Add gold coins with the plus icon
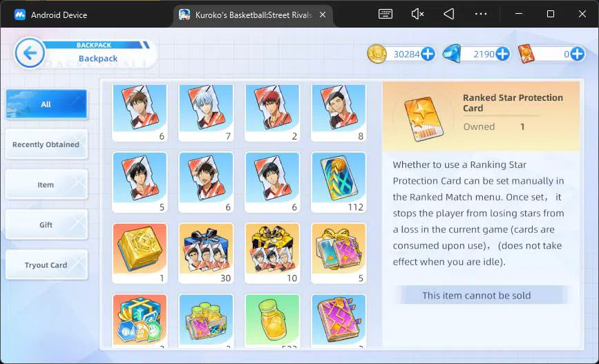This screenshot has height=364, width=599. [428, 54]
